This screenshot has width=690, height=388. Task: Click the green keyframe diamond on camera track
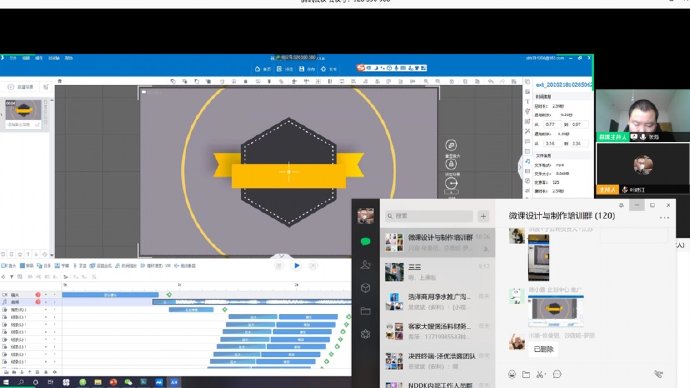(169, 294)
